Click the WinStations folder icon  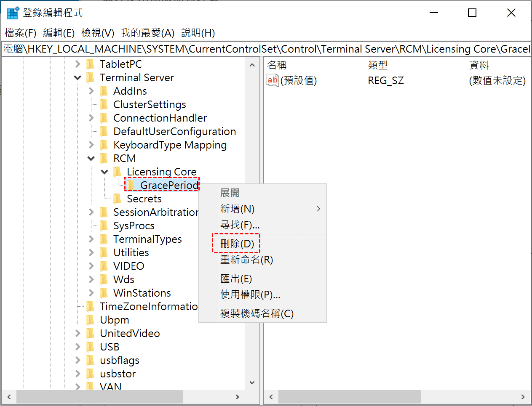[104, 293]
